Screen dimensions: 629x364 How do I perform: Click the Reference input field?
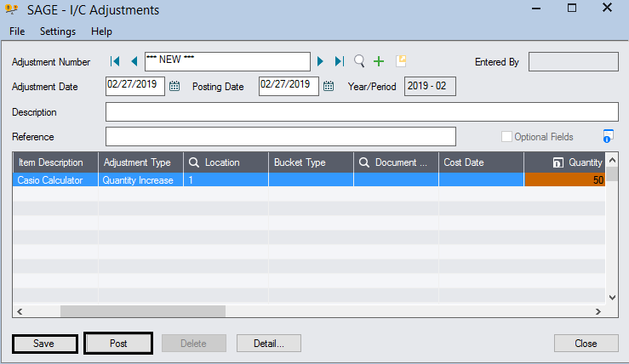pos(281,137)
